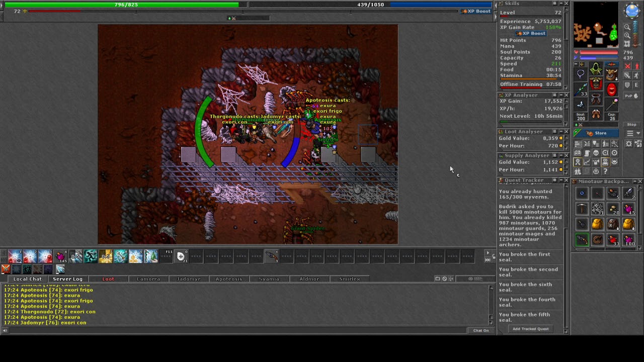
Task: Click the blue mana bar at the top
Action: [x=371, y=5]
